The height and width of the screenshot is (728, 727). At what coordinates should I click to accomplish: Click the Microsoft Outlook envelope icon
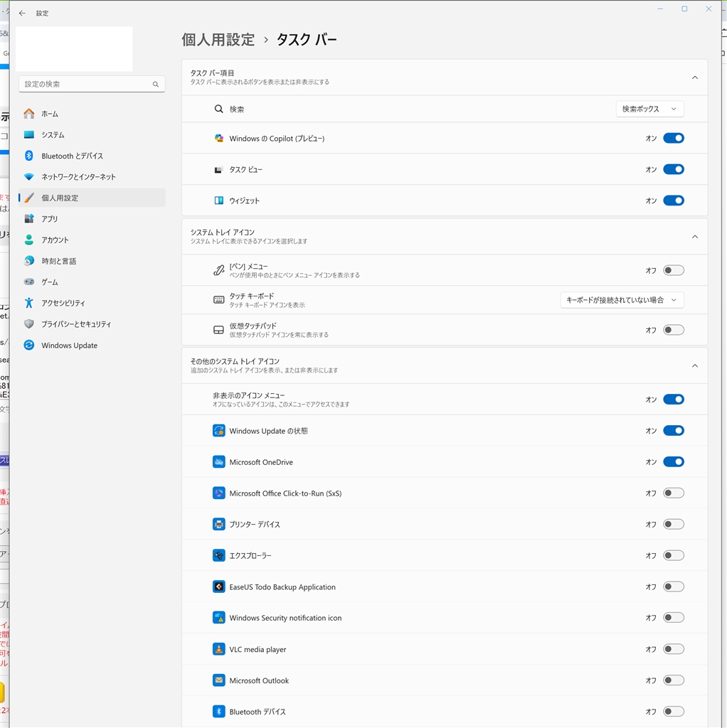[219, 680]
